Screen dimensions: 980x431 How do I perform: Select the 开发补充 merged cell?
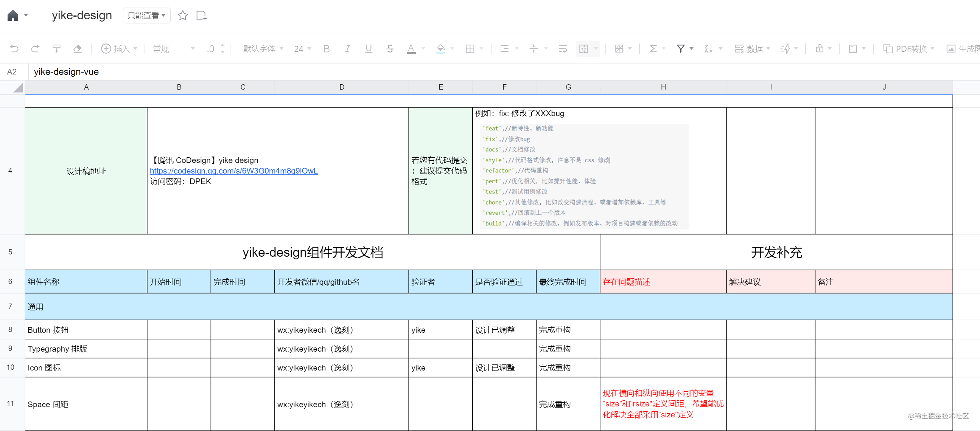point(776,253)
